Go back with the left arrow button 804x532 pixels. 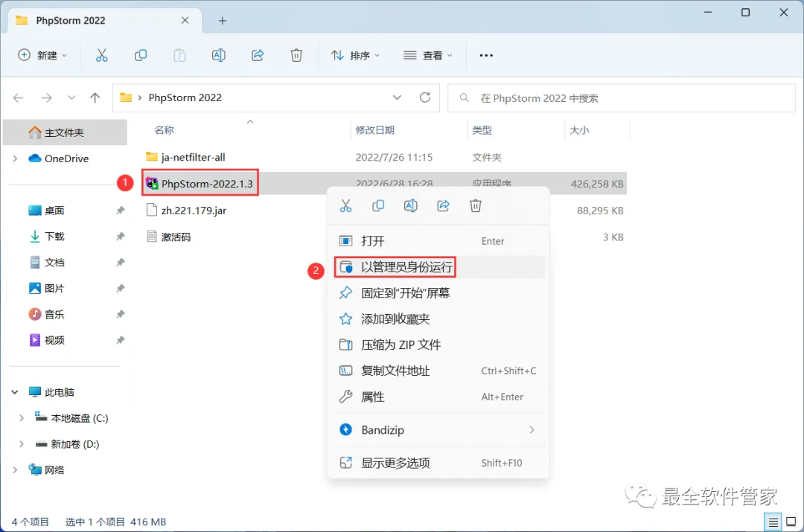coord(19,97)
